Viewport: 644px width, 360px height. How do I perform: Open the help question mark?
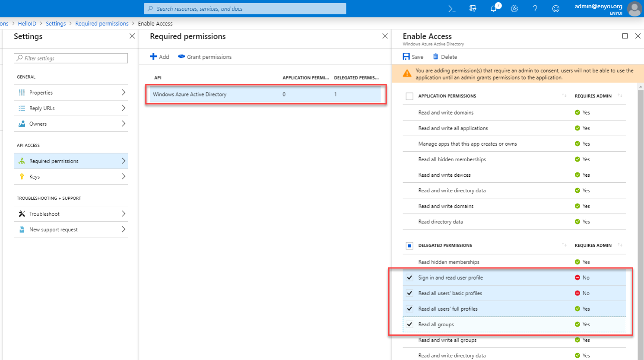[x=535, y=9]
